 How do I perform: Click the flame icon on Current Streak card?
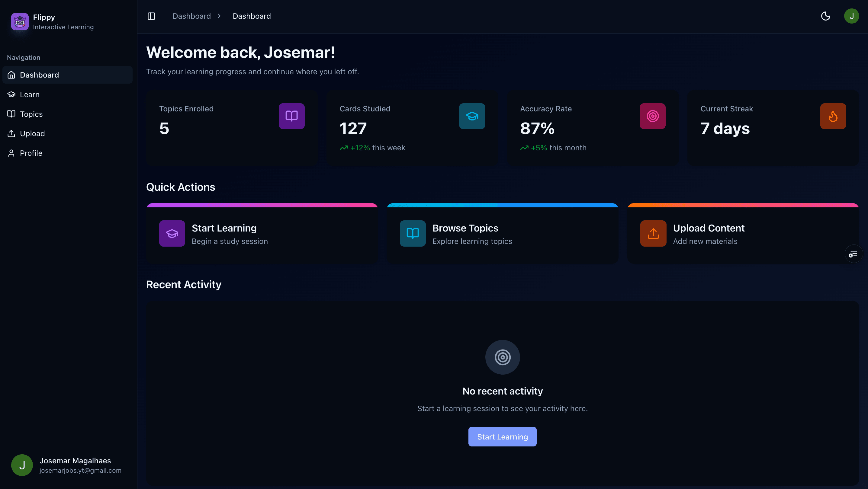pos(833,116)
